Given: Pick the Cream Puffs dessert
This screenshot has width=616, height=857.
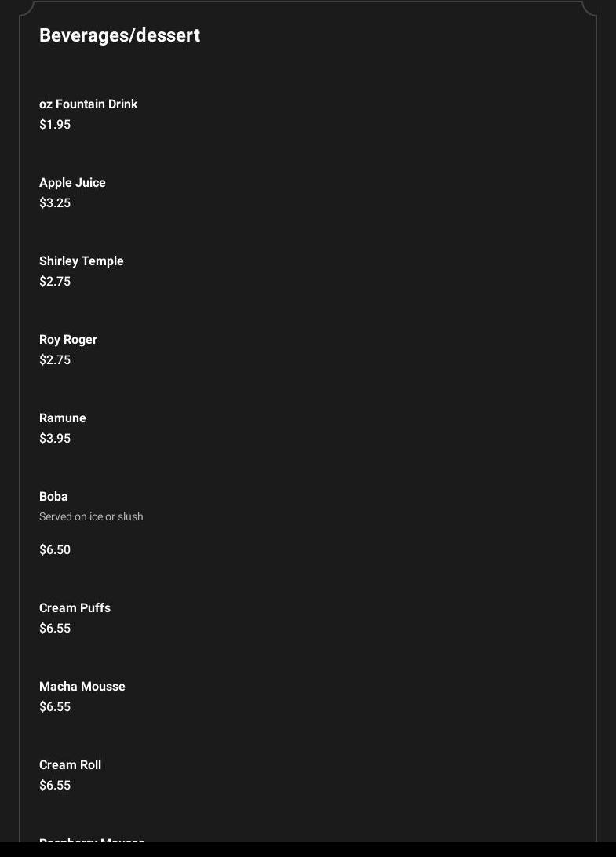Looking at the screenshot, I should (x=75, y=607).
